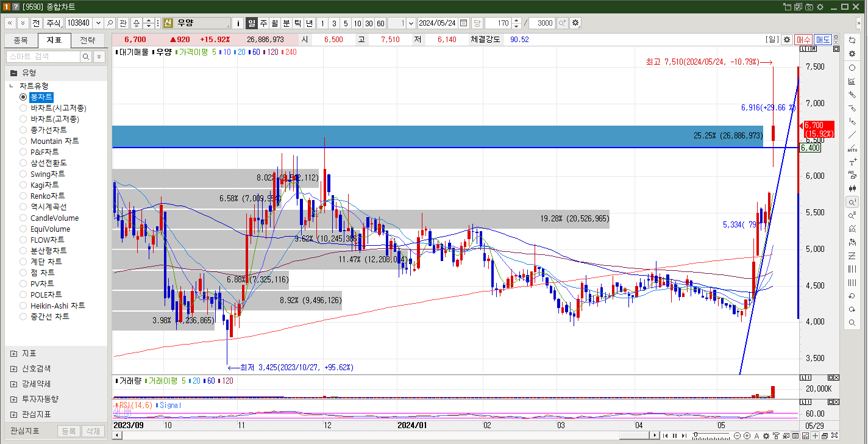Select 바차트(시고저종) radio option

23,108
